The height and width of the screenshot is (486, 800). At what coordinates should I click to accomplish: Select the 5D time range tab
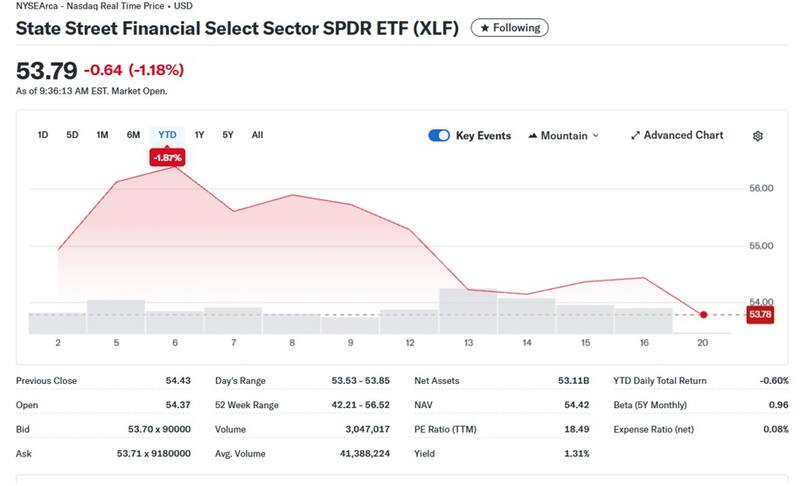72,135
